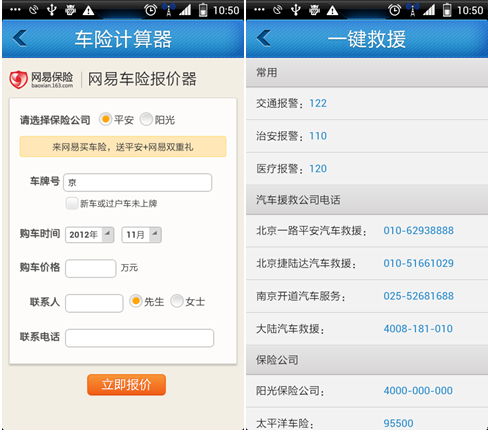Tap the USB icon in the left status bar

pyautogui.click(x=51, y=10)
